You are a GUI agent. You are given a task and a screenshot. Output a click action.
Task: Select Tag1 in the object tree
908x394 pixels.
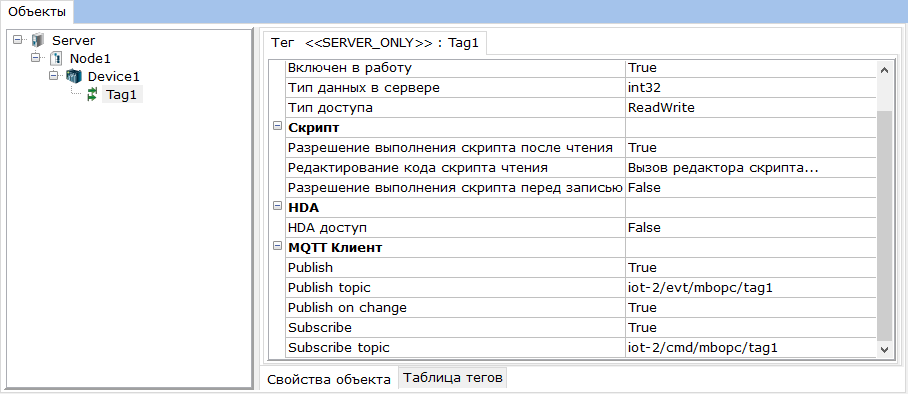click(x=122, y=94)
